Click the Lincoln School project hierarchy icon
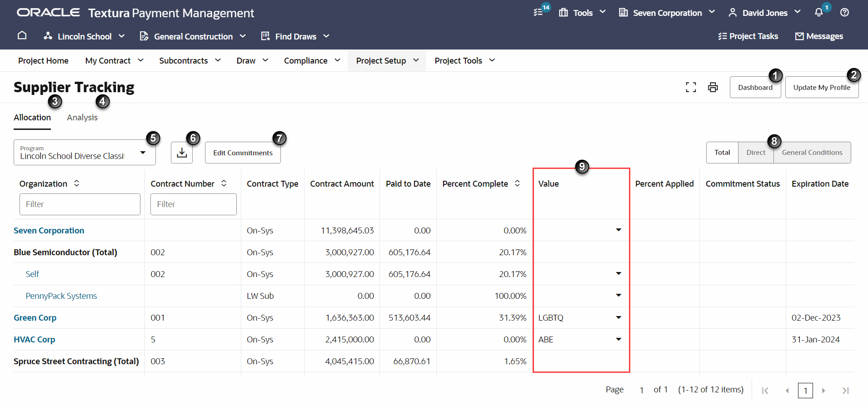The image size is (868, 406). point(48,36)
